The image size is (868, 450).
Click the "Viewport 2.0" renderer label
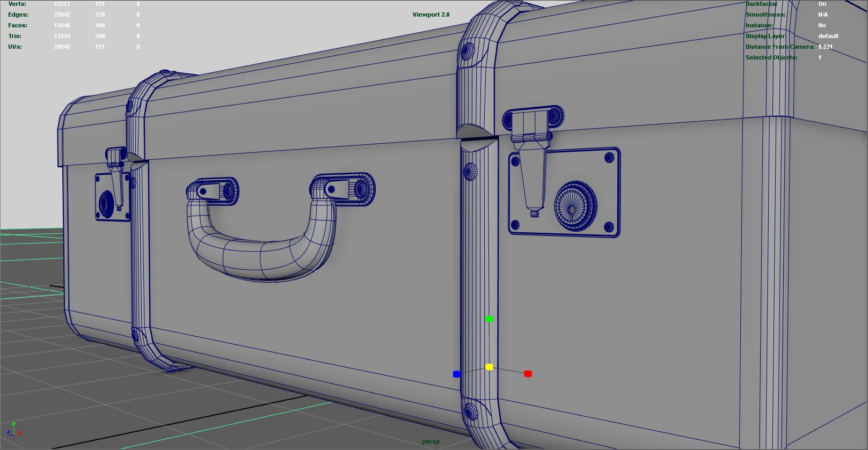click(431, 14)
